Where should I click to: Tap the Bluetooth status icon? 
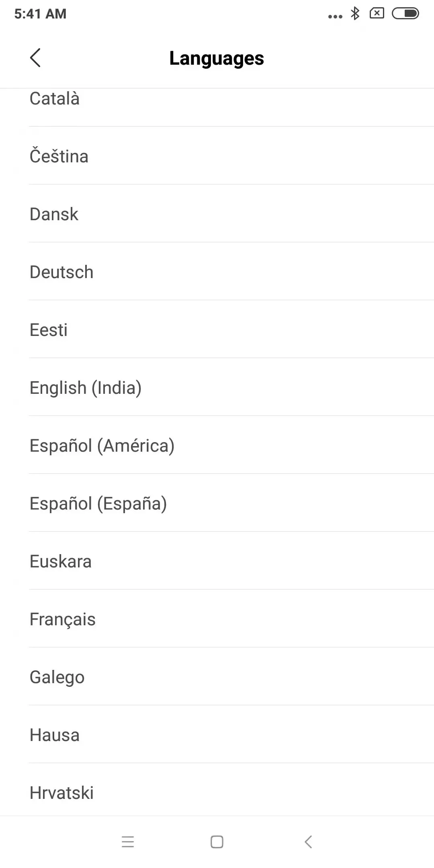355,14
